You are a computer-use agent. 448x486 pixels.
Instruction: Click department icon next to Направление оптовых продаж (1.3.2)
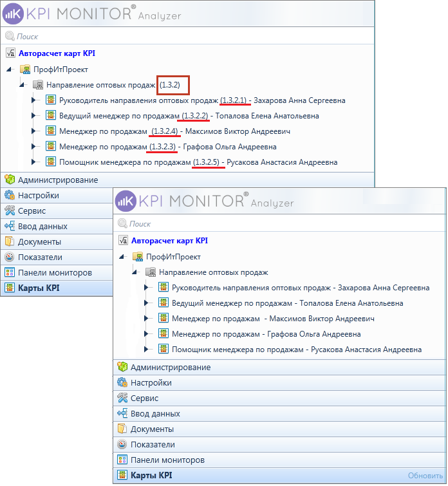click(x=38, y=84)
